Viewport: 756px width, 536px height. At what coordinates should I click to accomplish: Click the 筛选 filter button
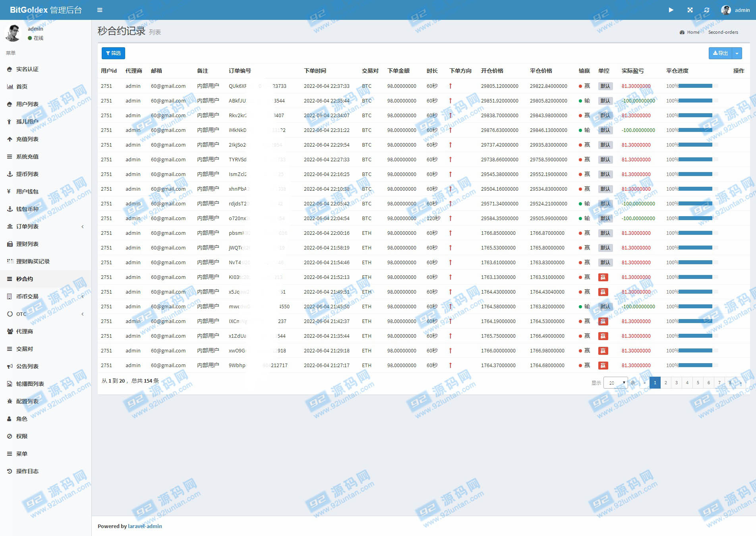point(113,53)
